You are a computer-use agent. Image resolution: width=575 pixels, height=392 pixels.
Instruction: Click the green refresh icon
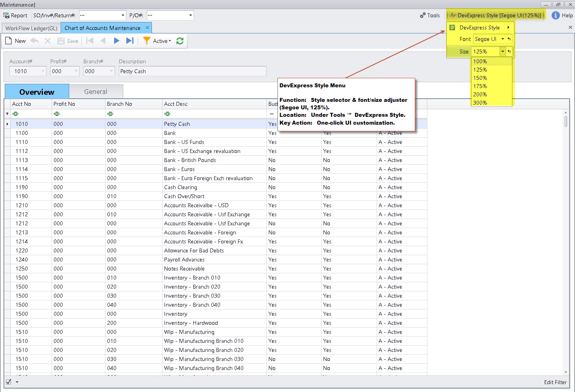coord(180,41)
